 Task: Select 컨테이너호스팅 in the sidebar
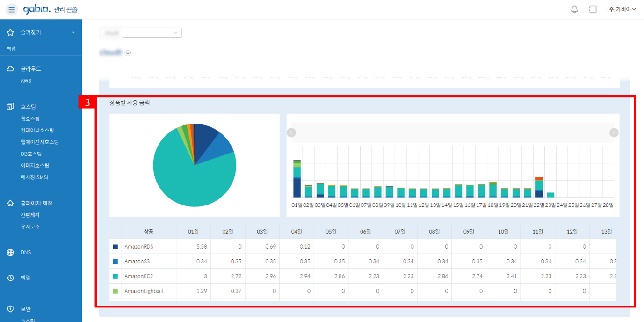[x=37, y=131]
